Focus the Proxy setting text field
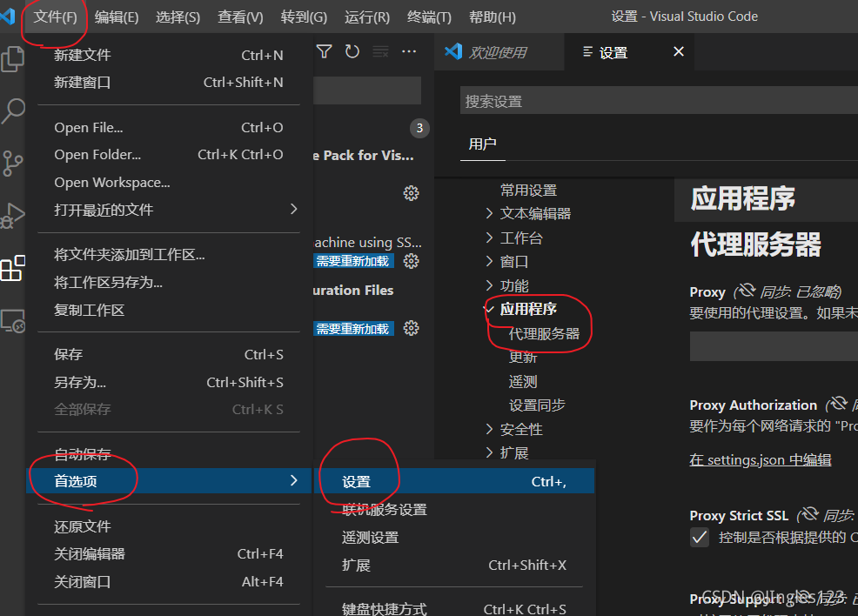Image resolution: width=858 pixels, height=616 pixels. coord(774,345)
